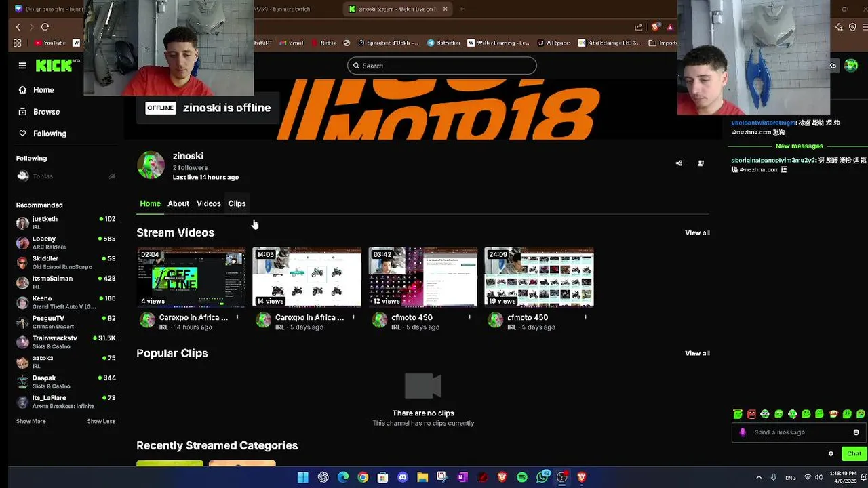Click the Brave shields icon in address bar
The image size is (868, 488).
click(655, 27)
